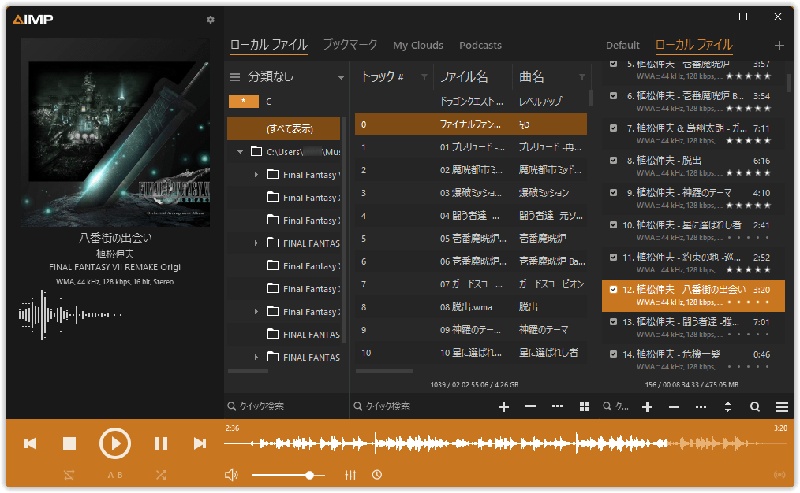The image size is (800, 493).
Task: Open the Podcasts tab
Action: [480, 45]
